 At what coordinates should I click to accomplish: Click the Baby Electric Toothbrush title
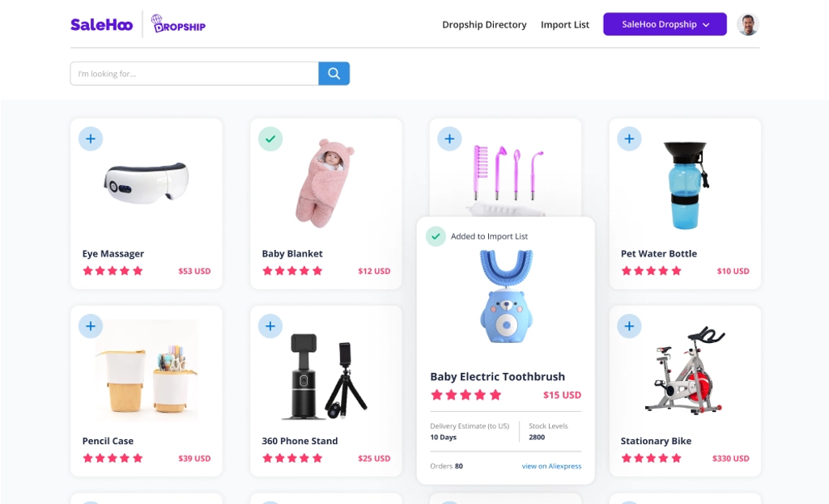pos(498,377)
